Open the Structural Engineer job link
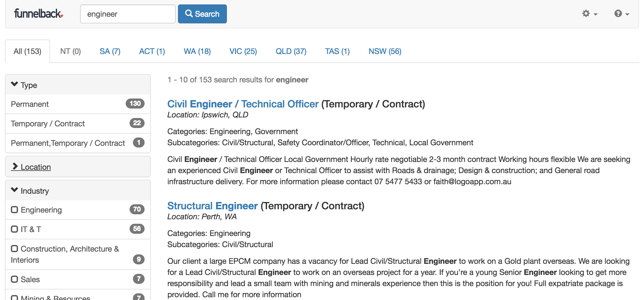The image size is (644, 300). (212, 206)
